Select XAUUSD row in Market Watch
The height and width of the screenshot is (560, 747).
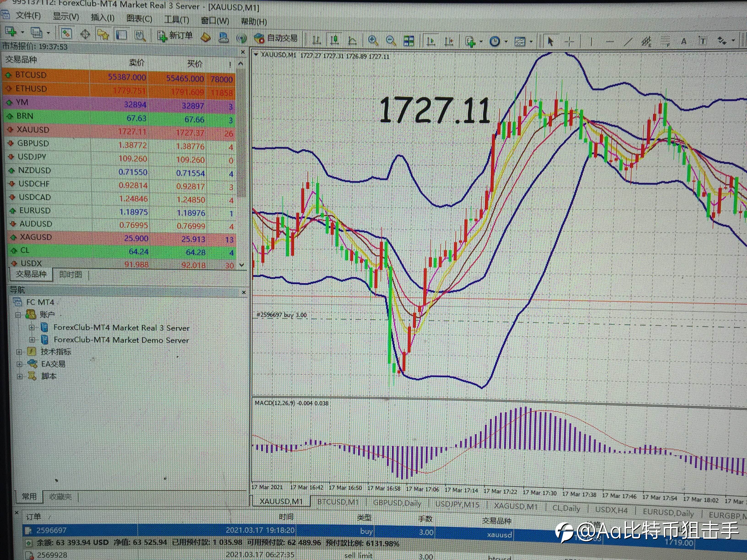click(x=120, y=131)
